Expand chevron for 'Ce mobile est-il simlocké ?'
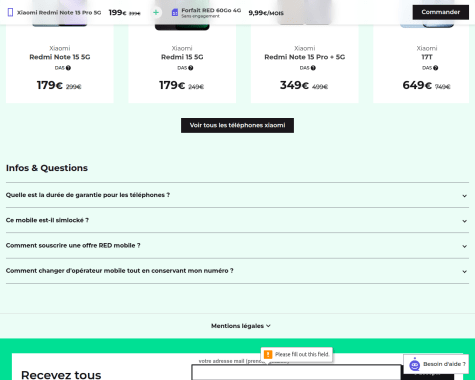The height and width of the screenshot is (380, 475). coord(464,221)
